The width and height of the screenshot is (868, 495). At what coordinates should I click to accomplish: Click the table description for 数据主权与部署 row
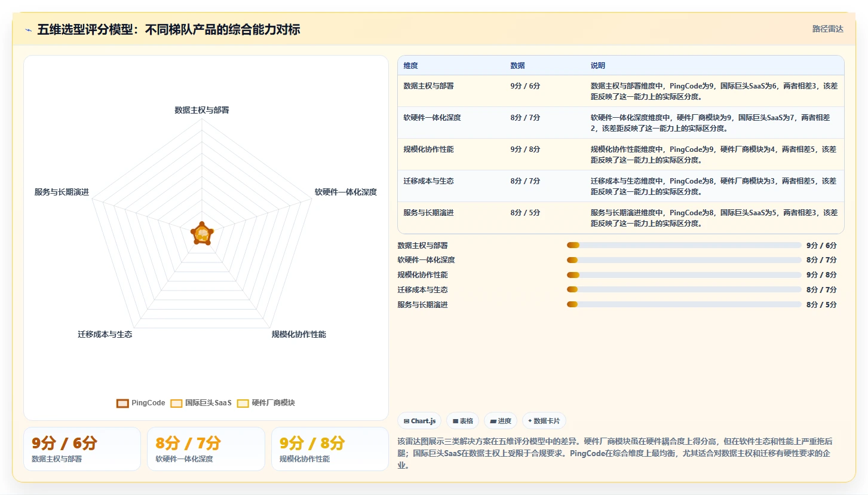(714, 91)
